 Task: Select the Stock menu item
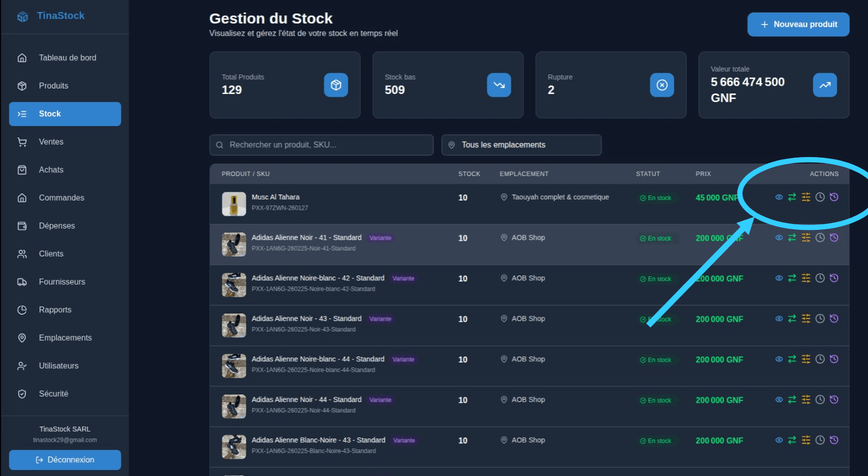tap(65, 114)
